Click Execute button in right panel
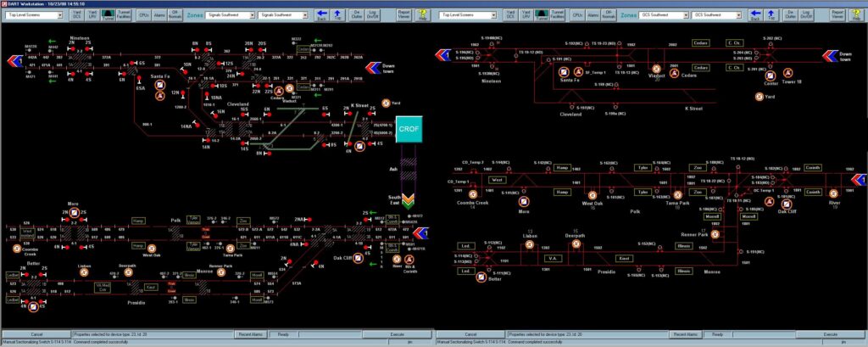 831,335
